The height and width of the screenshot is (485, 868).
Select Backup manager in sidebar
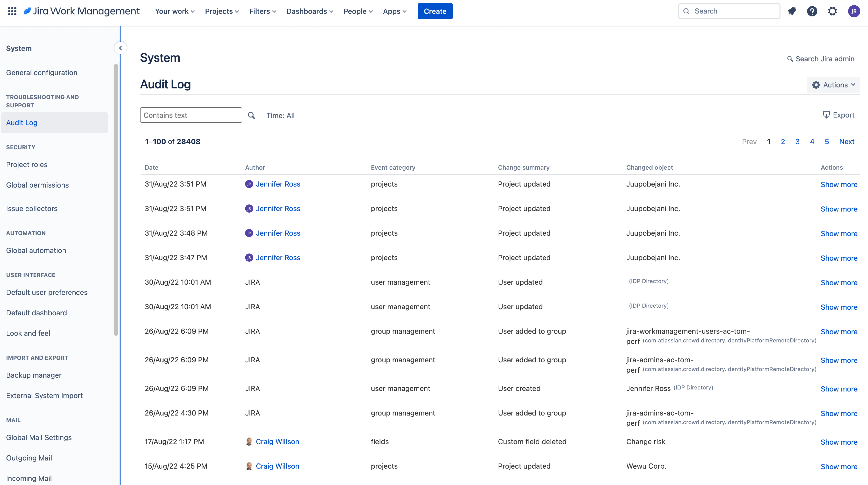click(34, 375)
